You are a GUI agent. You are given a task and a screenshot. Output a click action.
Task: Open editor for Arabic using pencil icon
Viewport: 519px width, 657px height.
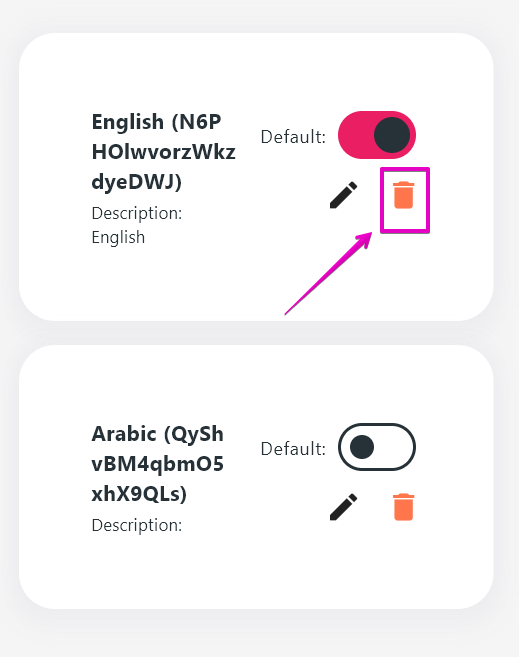[x=343, y=507]
